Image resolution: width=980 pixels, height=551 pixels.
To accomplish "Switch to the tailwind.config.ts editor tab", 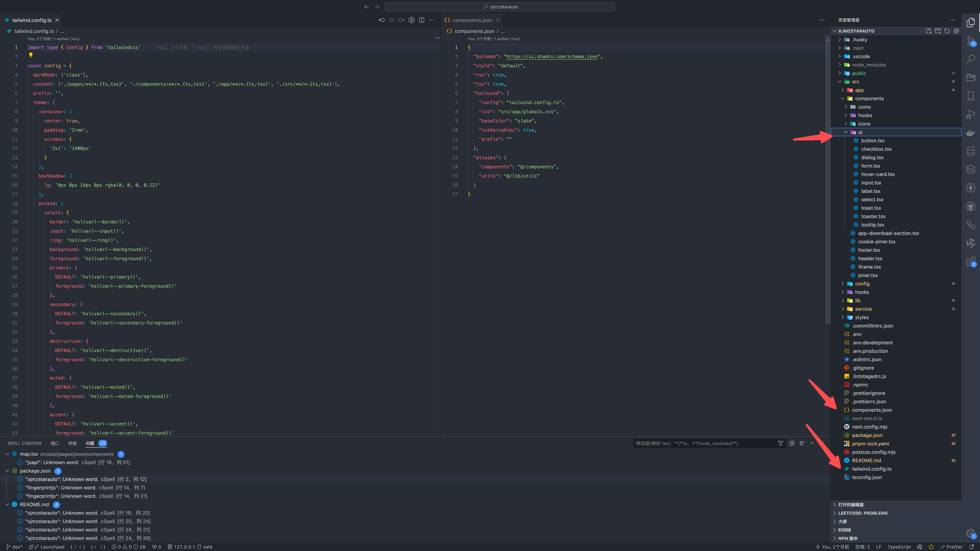I will (32, 20).
